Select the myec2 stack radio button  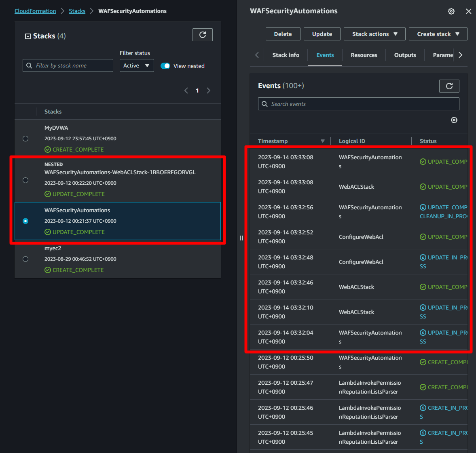coord(25,259)
